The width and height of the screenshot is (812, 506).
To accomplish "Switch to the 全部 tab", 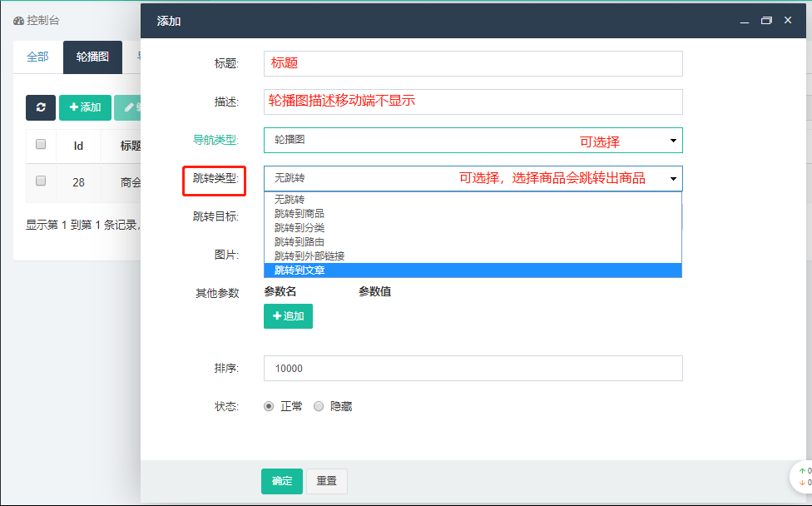I will click(x=37, y=57).
